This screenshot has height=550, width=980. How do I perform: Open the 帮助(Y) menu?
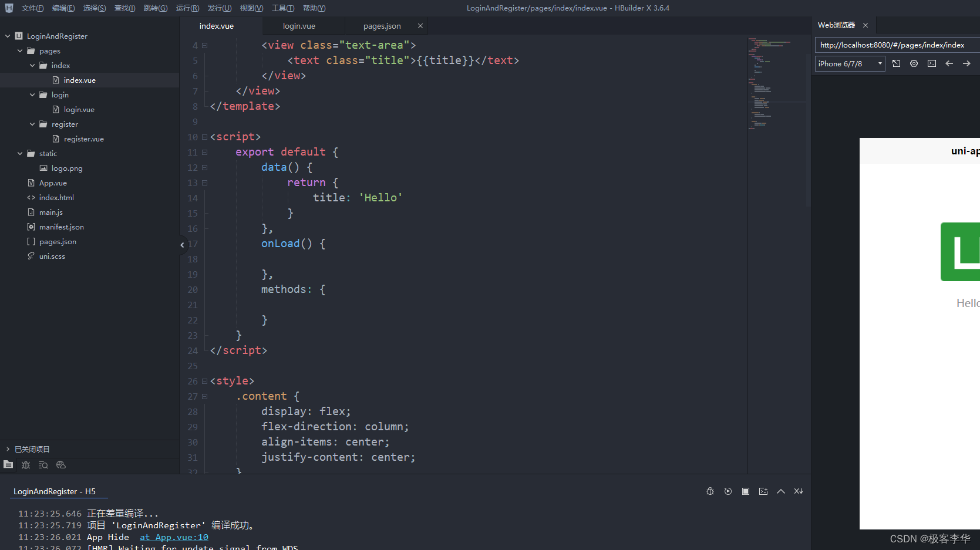pos(314,8)
